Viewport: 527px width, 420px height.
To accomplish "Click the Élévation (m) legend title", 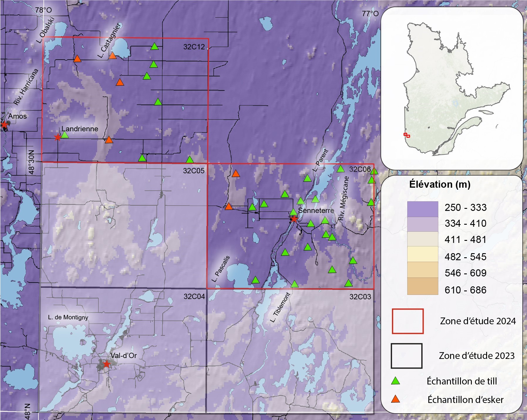I will click(440, 184).
